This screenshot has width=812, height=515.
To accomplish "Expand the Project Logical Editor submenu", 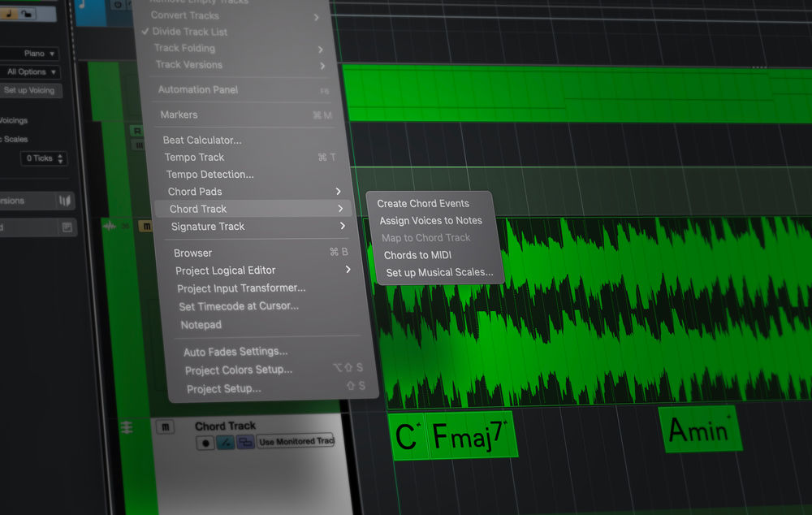I will [x=262, y=270].
